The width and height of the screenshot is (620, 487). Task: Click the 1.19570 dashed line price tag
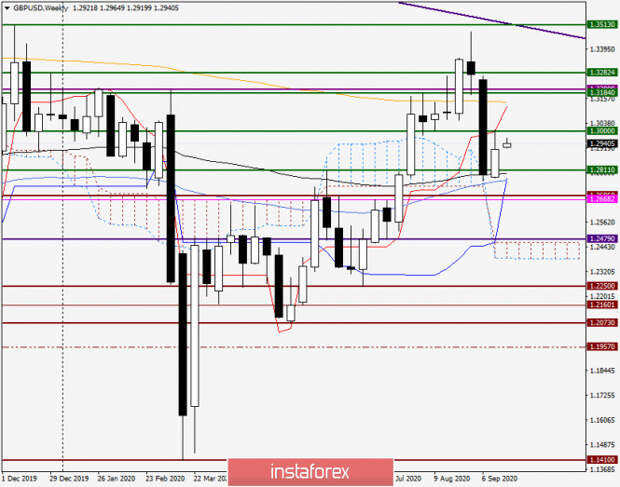click(x=602, y=347)
